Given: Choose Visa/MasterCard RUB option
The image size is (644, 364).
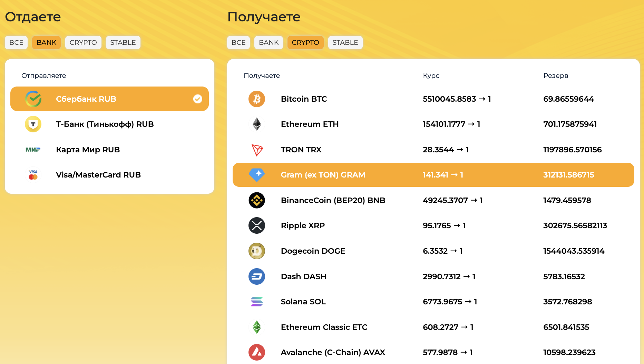Looking at the screenshot, I should tap(109, 175).
